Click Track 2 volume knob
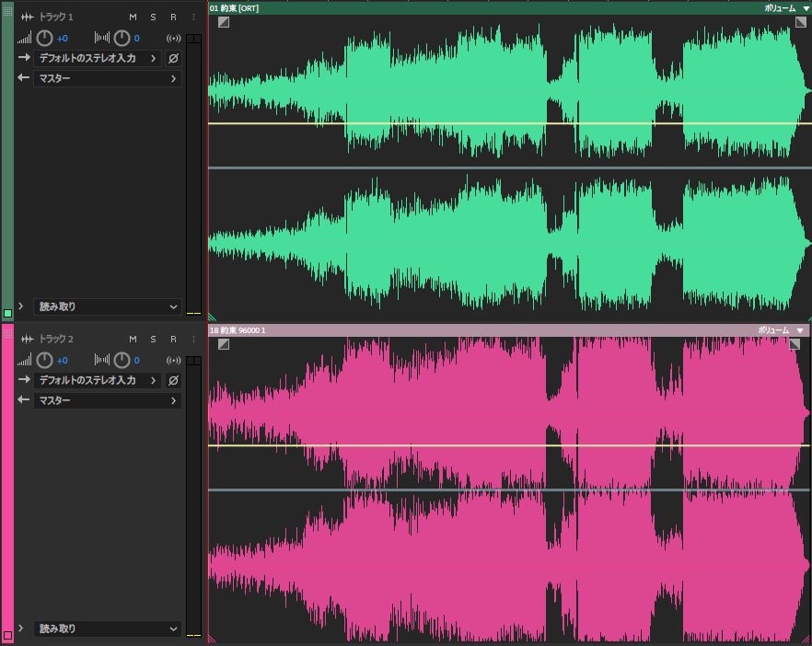Viewport: 812px width, 646px height. pyautogui.click(x=44, y=360)
